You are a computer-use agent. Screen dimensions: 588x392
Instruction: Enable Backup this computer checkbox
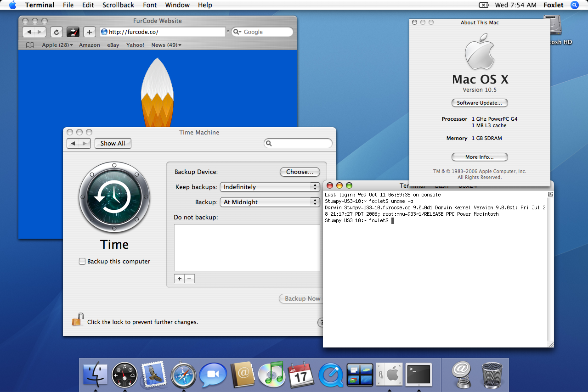(x=82, y=261)
